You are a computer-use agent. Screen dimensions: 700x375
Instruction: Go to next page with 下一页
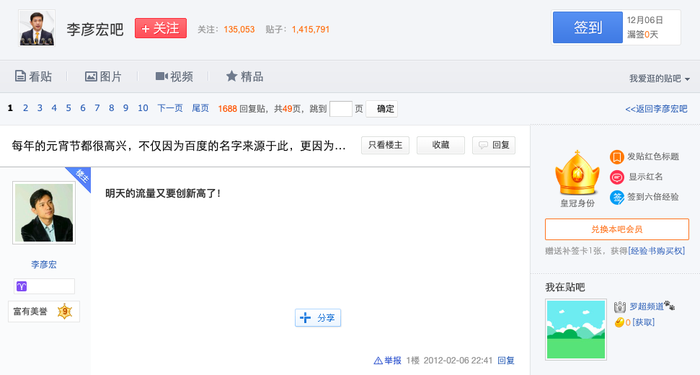tap(170, 108)
